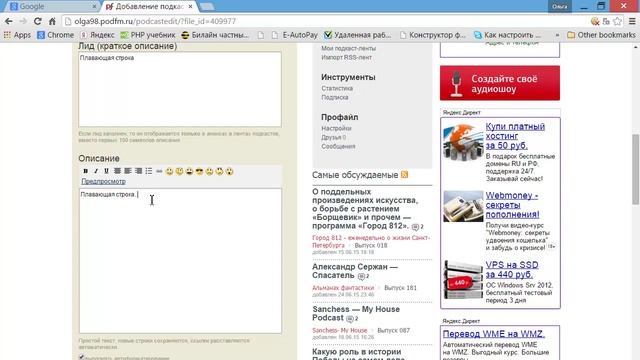Screen dimensions: 640x360
Task: Open the Перевод WME на WMZ link
Action: [x=494, y=334]
